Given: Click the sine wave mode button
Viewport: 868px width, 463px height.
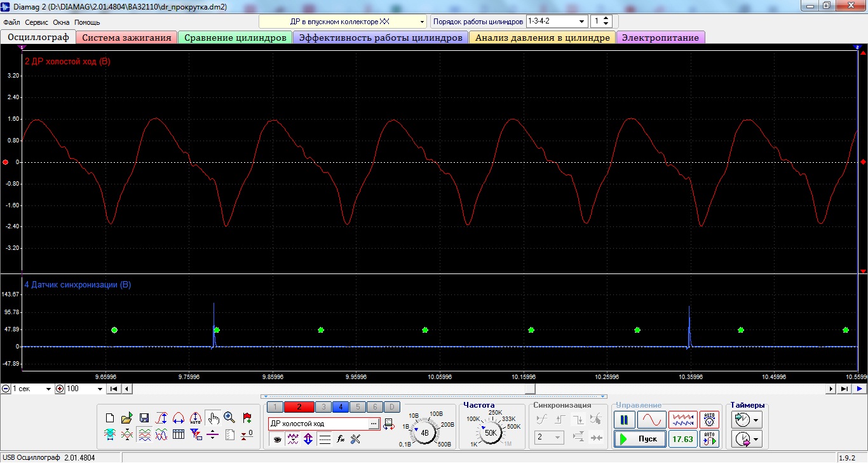Looking at the screenshot, I should (x=652, y=420).
